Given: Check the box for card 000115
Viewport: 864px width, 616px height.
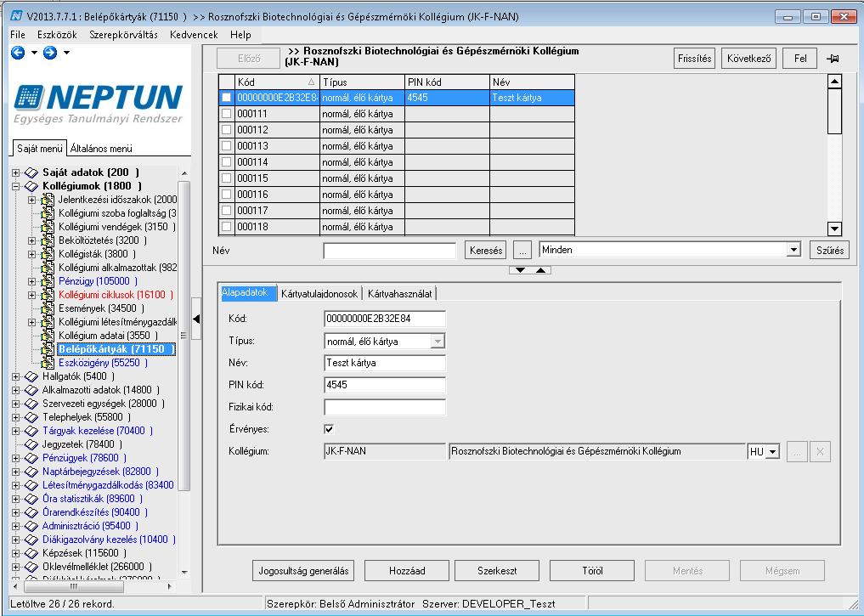Looking at the screenshot, I should [x=227, y=178].
